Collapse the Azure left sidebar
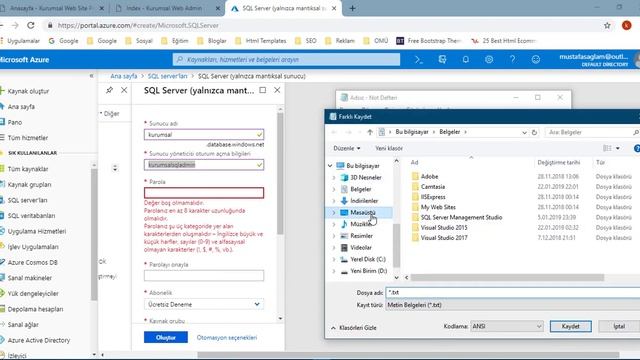Image resolution: width=640 pixels, height=360 pixels. click(91, 76)
